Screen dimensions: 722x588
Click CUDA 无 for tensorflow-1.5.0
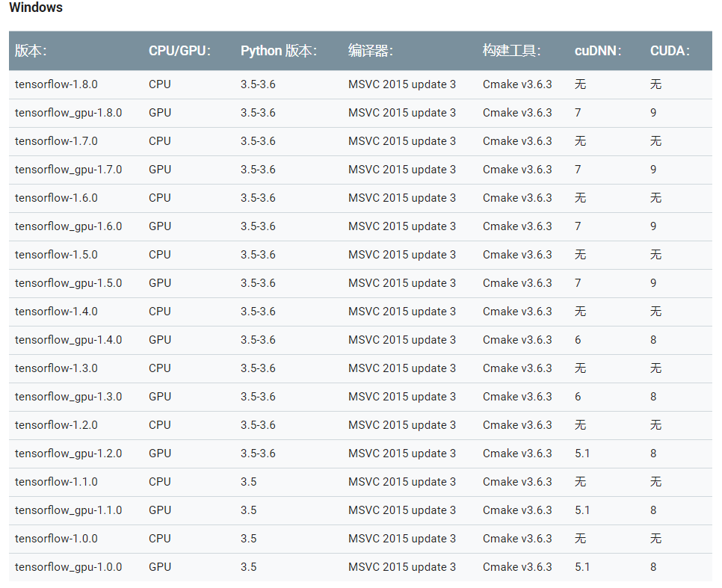655,255
